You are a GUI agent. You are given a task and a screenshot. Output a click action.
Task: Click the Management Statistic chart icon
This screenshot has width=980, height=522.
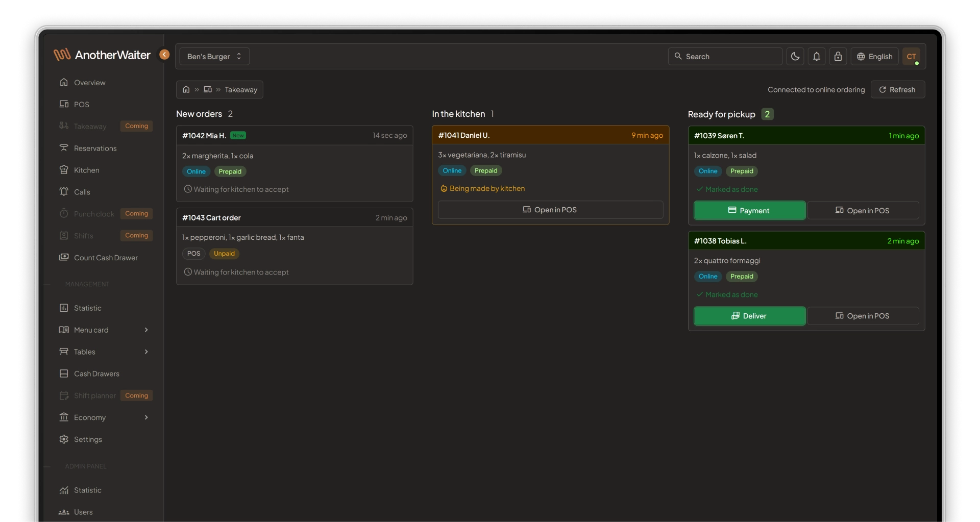click(64, 308)
